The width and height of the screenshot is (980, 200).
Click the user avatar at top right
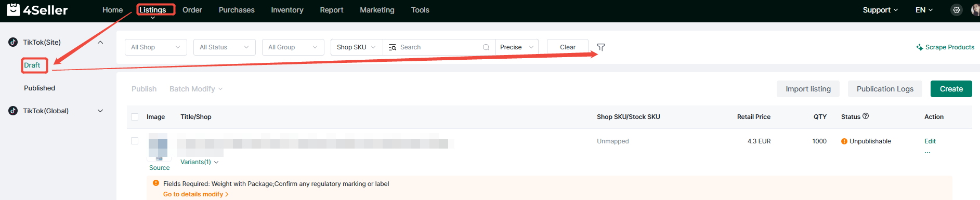tap(975, 10)
